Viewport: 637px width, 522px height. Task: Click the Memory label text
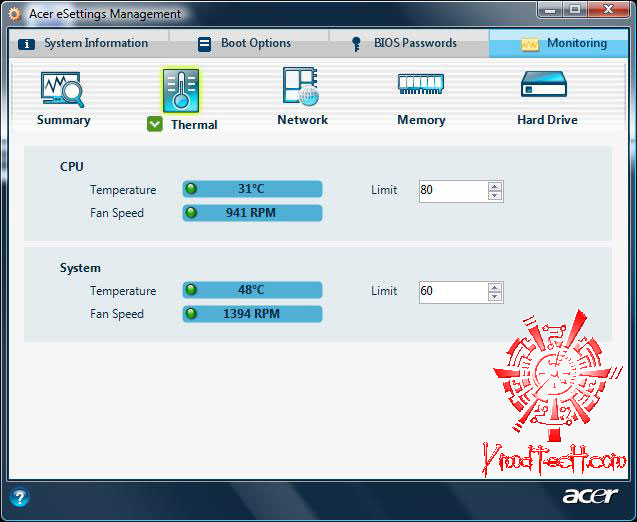(x=421, y=120)
